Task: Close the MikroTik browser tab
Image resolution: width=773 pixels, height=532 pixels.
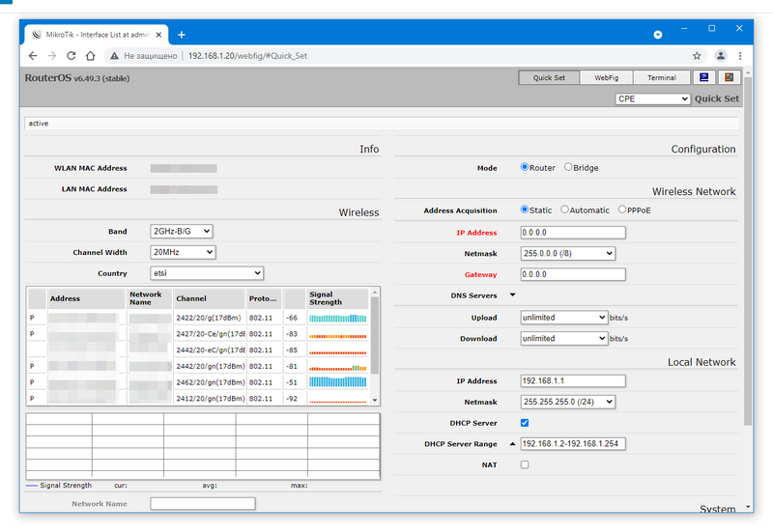Action: click(x=158, y=35)
